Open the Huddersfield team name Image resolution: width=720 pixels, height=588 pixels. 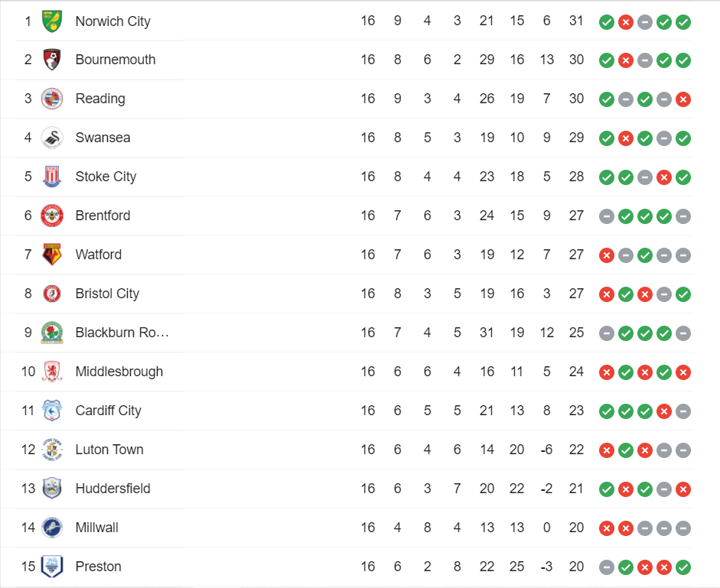(x=113, y=489)
